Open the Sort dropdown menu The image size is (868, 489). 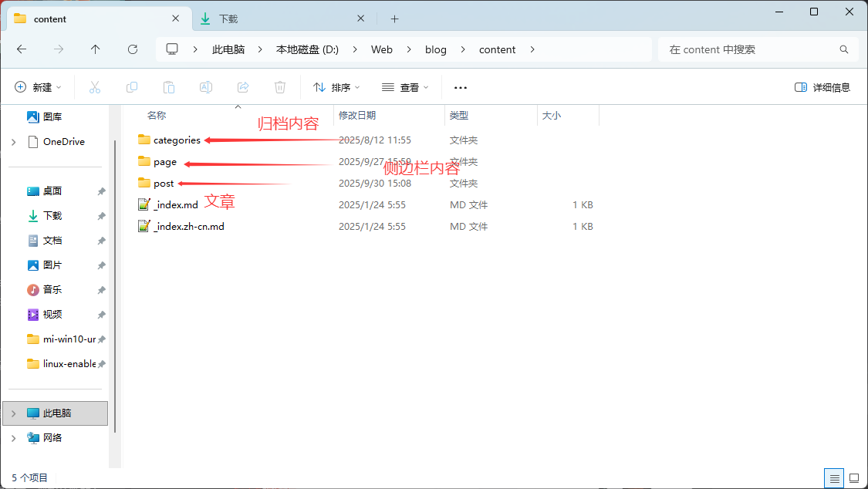(336, 87)
